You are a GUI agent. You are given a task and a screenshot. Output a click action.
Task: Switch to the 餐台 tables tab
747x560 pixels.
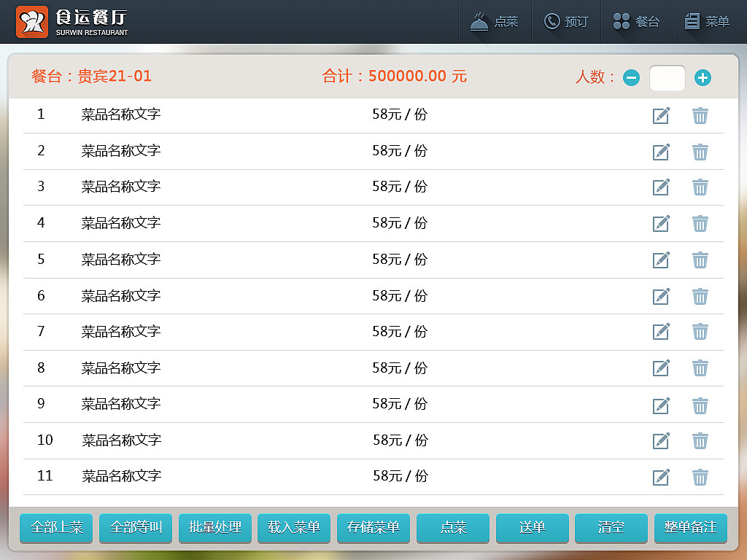(636, 21)
